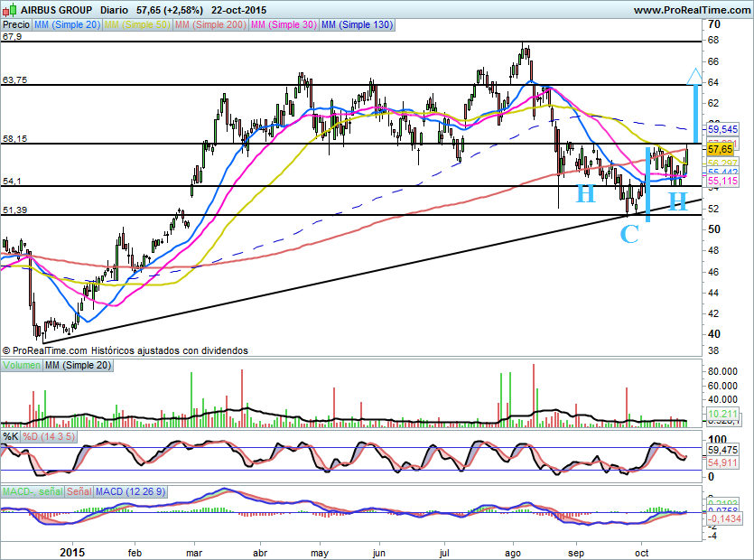The image size is (754, 560).
Task: Click the magenta 55,115 price tag
Action: pos(723,182)
